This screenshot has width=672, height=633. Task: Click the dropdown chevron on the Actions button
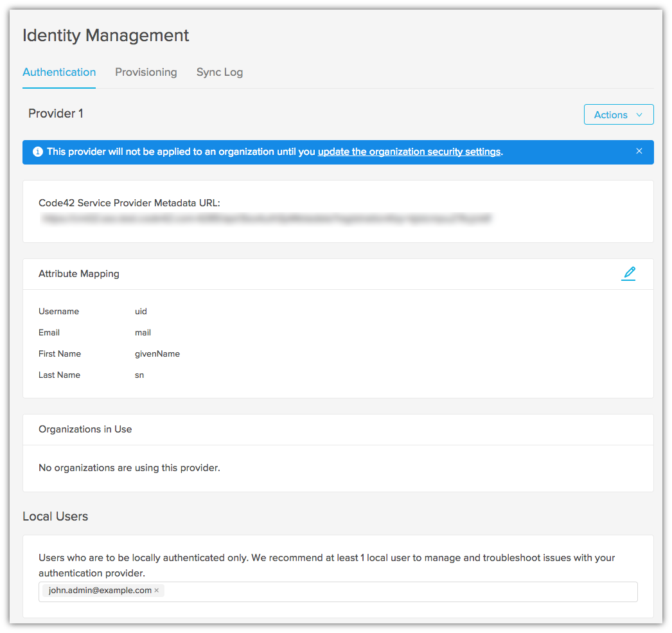point(641,114)
